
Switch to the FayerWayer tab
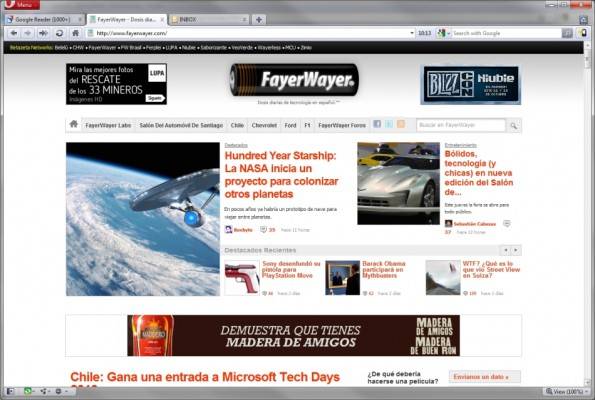tap(126, 19)
